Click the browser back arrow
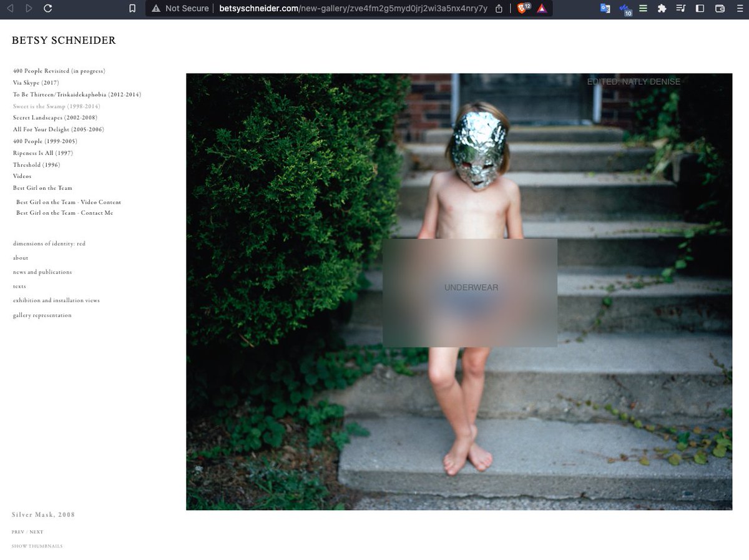This screenshot has width=749, height=560. [x=10, y=9]
